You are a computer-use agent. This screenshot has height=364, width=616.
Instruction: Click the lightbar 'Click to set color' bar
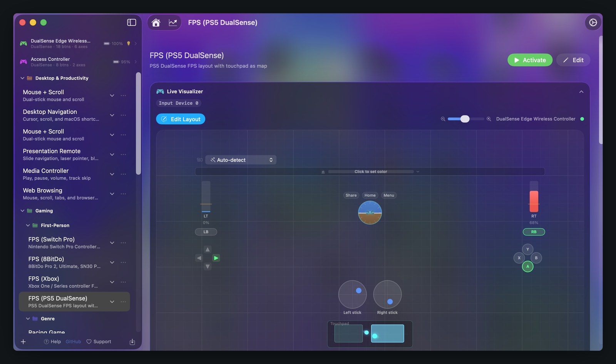tap(370, 172)
